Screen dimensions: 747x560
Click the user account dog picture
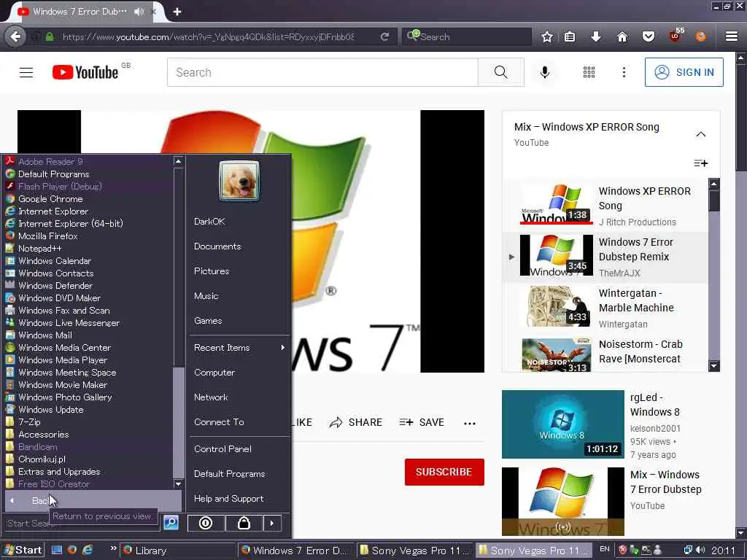pos(239,181)
